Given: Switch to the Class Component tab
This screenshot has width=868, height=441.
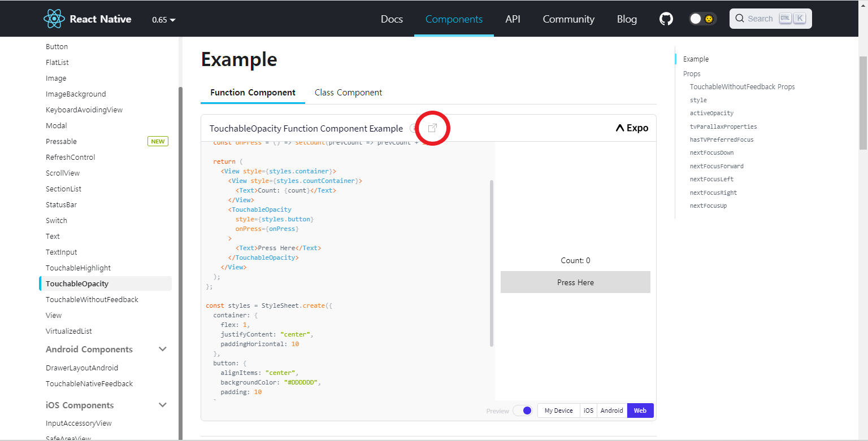Looking at the screenshot, I should point(348,93).
